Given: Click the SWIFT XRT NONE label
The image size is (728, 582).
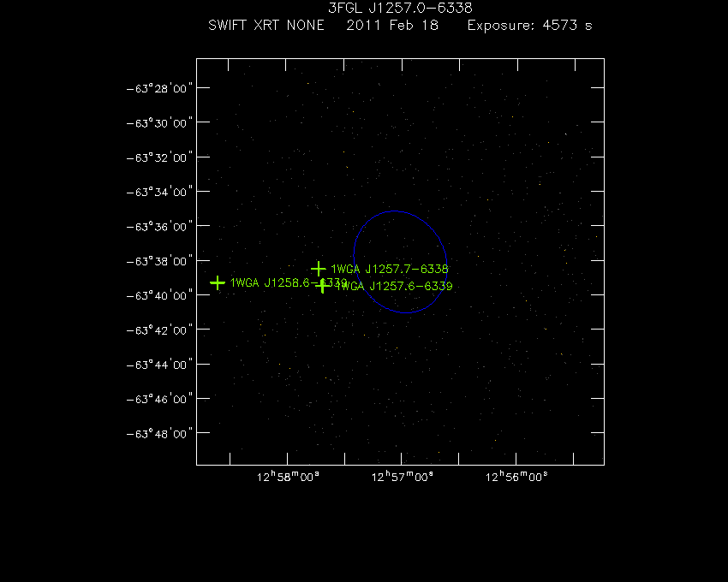Looking at the screenshot, I should pos(266,25).
